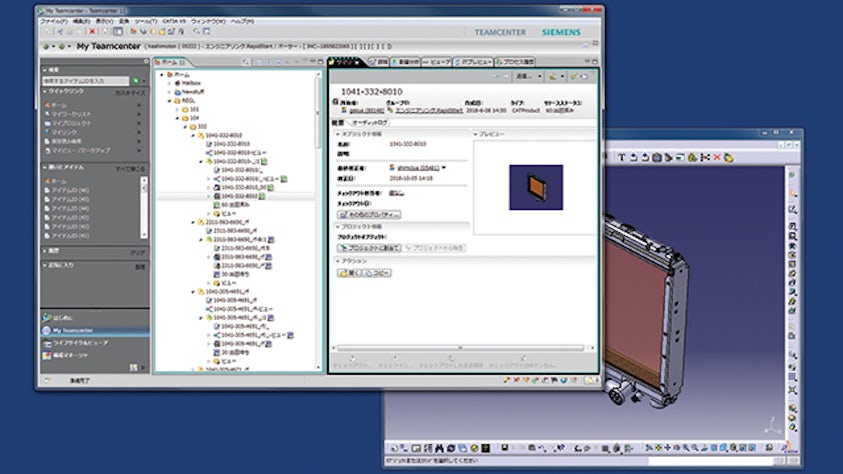Select folder 332 in the tree

pyautogui.click(x=198, y=127)
